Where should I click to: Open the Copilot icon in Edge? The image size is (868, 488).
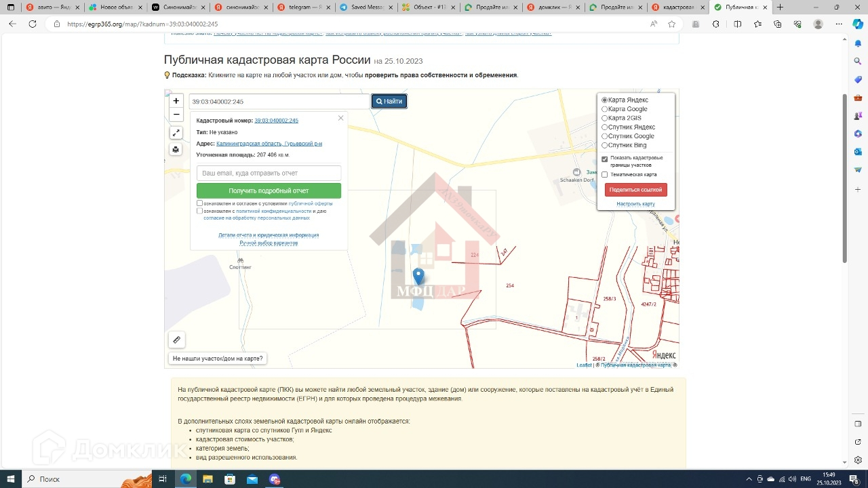point(858,24)
